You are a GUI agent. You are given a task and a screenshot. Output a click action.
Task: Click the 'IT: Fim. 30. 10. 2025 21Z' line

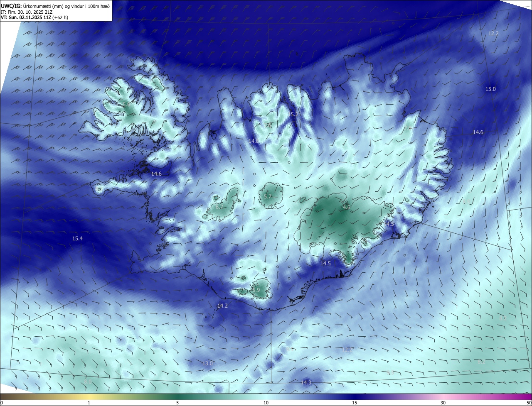[27, 12]
